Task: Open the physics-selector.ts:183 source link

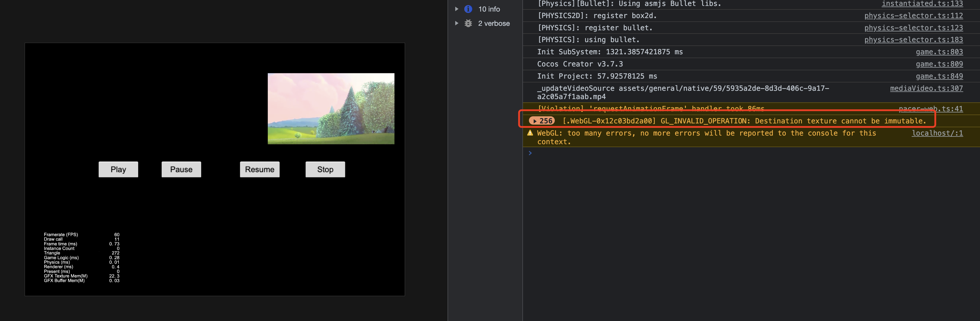Action: 913,39
